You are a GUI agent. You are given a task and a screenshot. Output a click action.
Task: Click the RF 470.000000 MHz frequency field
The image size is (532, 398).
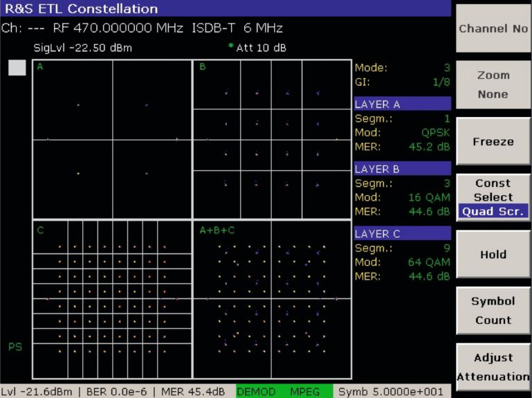(x=118, y=28)
